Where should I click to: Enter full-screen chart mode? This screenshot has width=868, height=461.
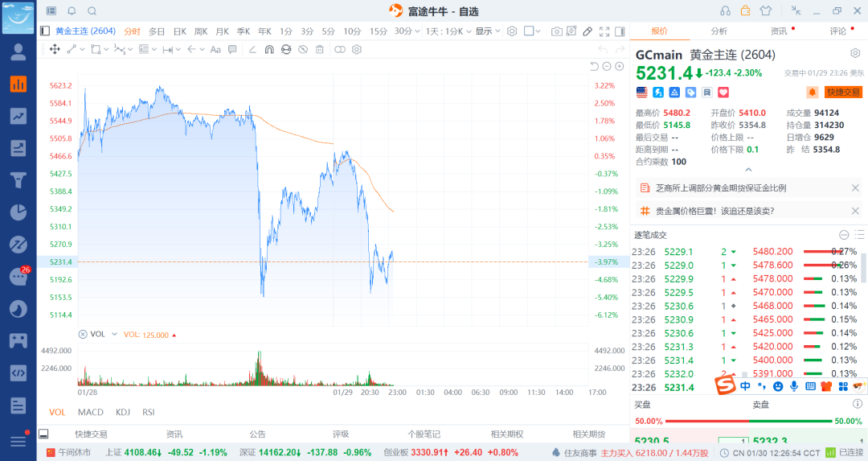[x=604, y=31]
